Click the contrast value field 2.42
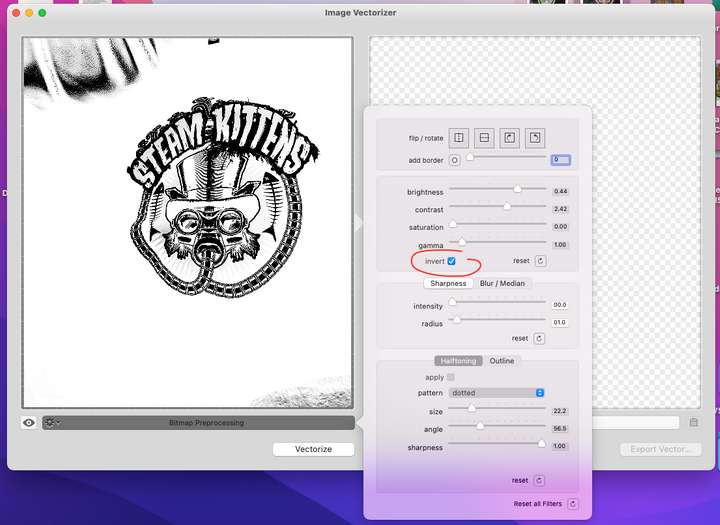Screen dimensions: 720x525 coord(561,209)
